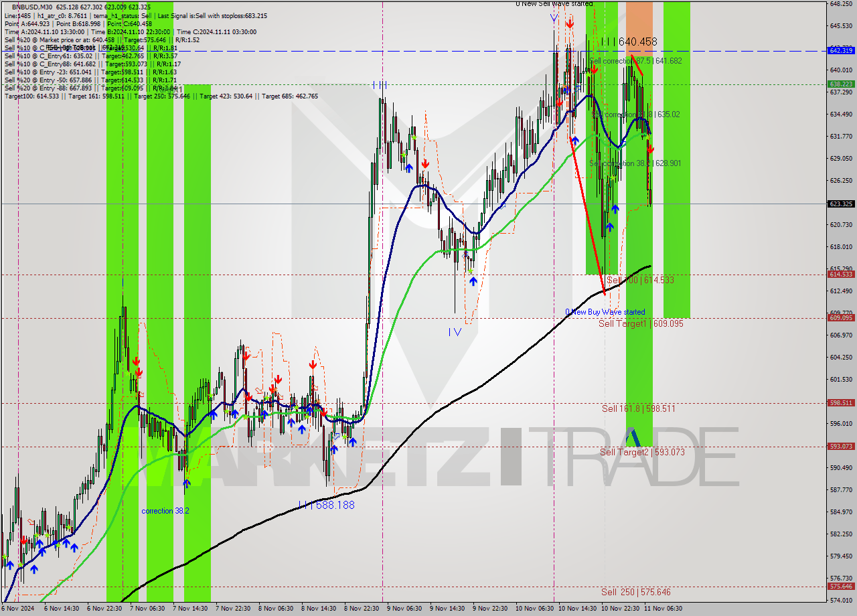The height and width of the screenshot is (616, 857).
Task: Click the 601.530 price scale value
Action: pos(841,379)
